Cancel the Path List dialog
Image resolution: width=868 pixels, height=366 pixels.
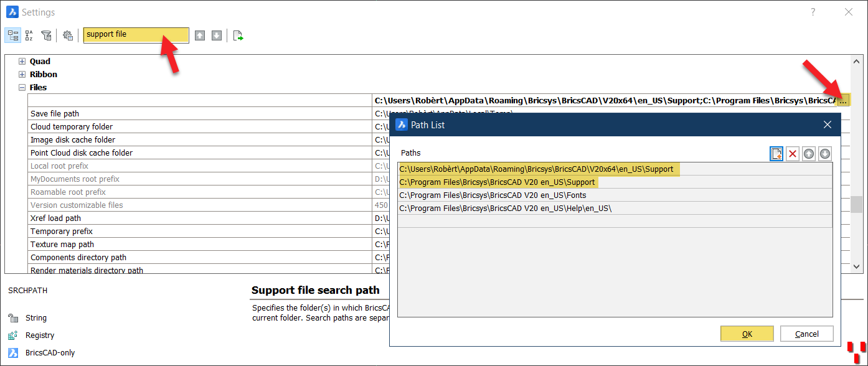coord(807,334)
